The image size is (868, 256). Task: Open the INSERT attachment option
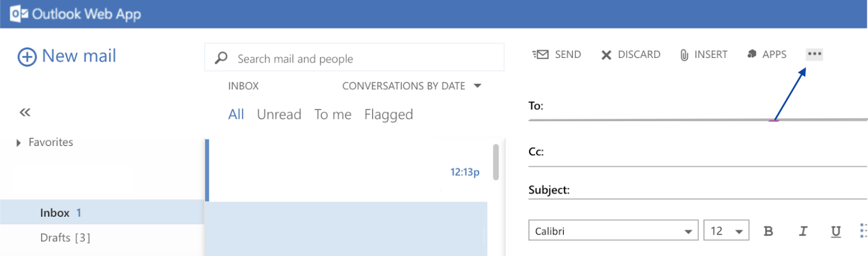click(x=703, y=54)
